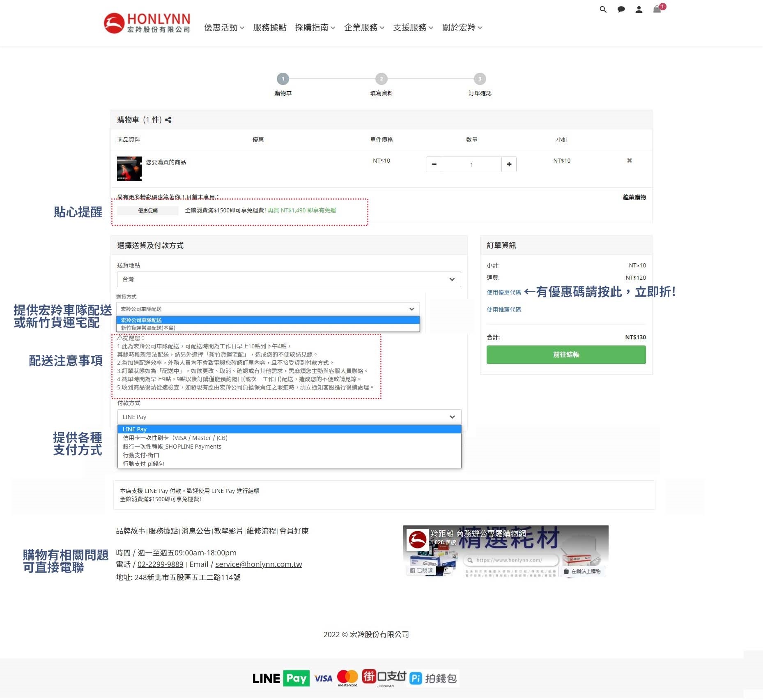Decrease quantity with the minus button
The image size is (763, 700).
(x=434, y=164)
